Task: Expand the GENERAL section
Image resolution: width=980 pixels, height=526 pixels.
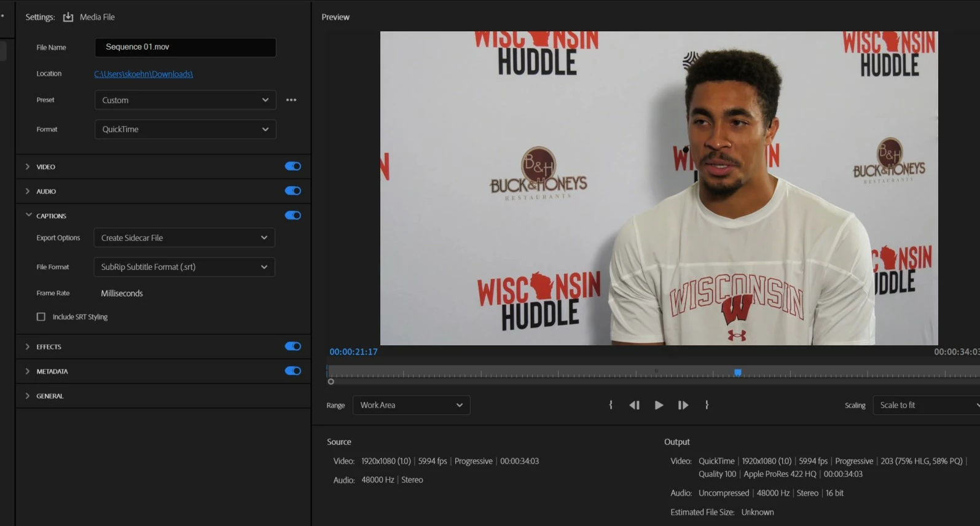Action: click(x=28, y=396)
